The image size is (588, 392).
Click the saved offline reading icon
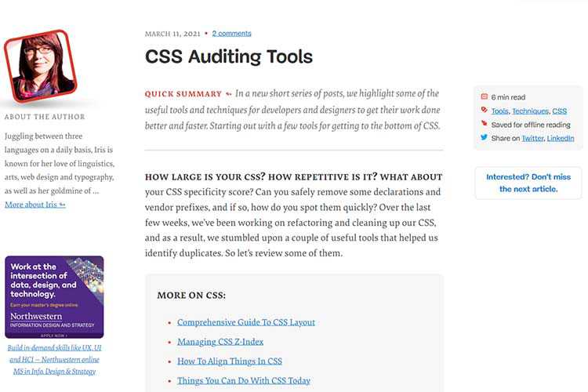click(484, 124)
